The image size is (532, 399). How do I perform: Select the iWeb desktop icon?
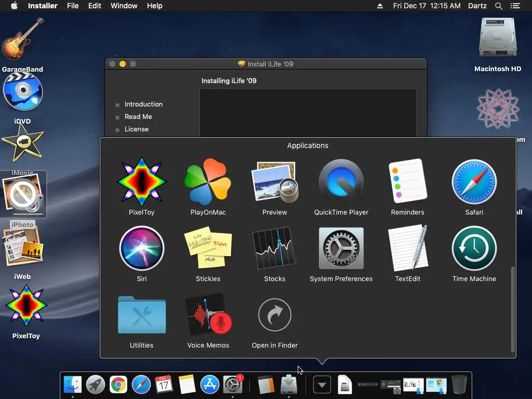pos(23,247)
